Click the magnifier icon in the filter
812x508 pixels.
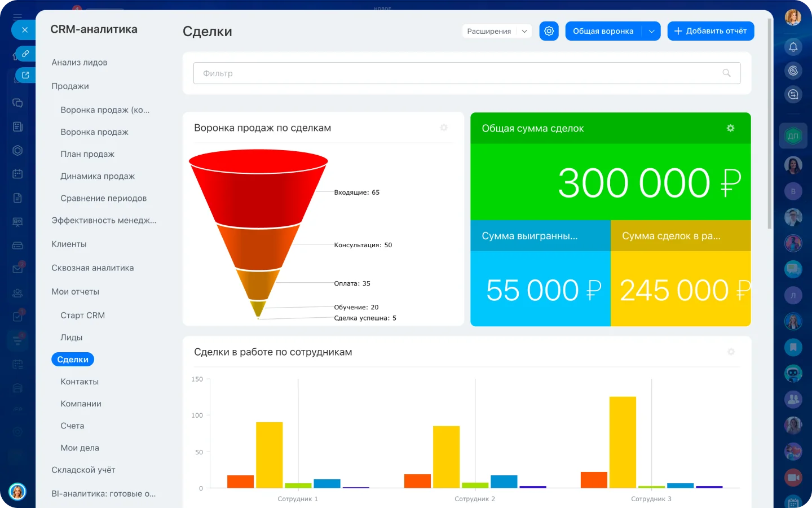[x=726, y=73]
